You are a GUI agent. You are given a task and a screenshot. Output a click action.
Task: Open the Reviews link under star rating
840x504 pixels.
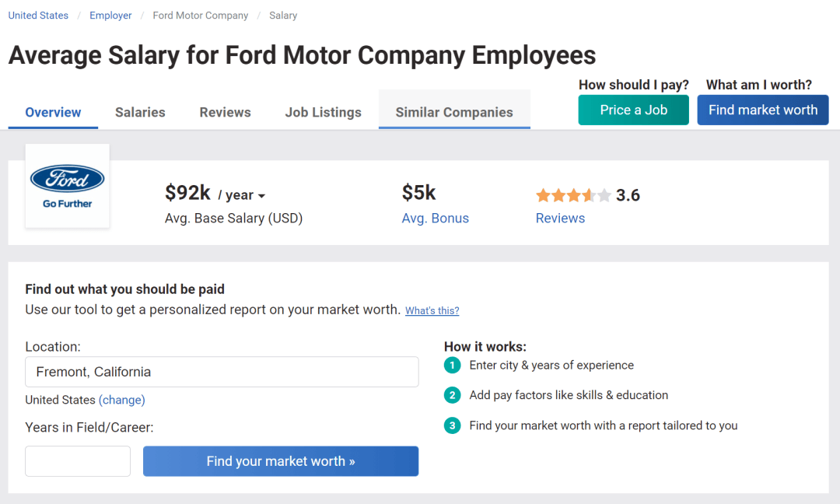coord(560,218)
